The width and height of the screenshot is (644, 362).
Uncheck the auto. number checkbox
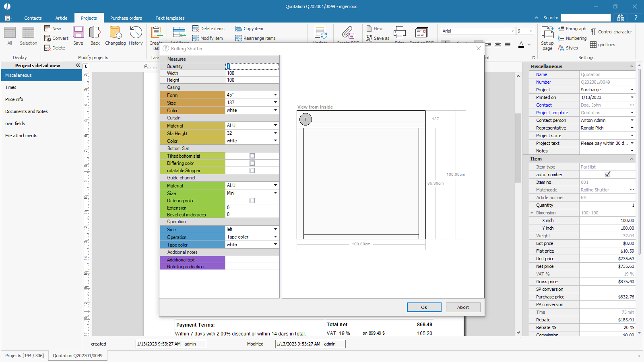tap(607, 175)
